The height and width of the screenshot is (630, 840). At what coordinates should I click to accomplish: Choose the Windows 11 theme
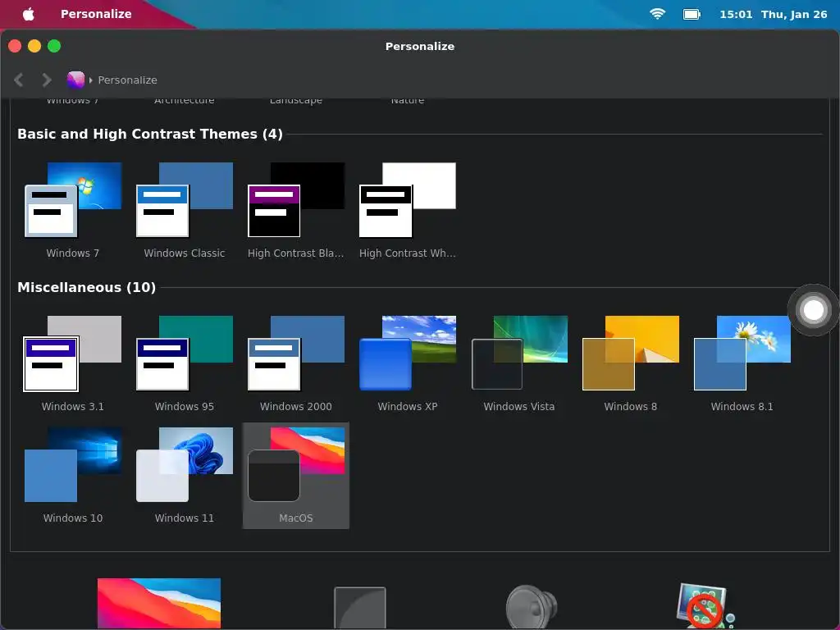coord(185,476)
